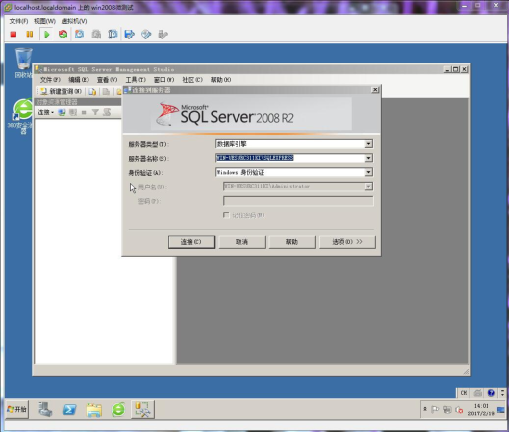509x433 pixels.
Task: Launch Server Manager from the taskbar
Action: pyautogui.click(x=45, y=409)
